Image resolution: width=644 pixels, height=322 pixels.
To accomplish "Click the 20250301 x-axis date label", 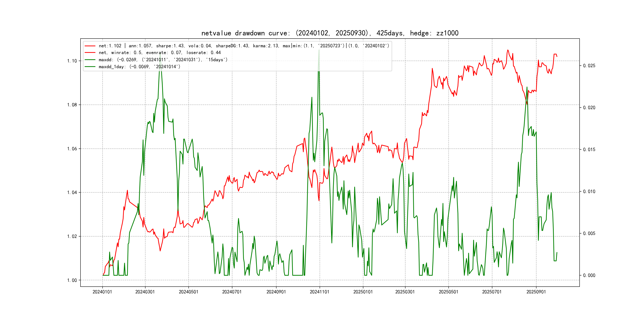I will (405, 292).
